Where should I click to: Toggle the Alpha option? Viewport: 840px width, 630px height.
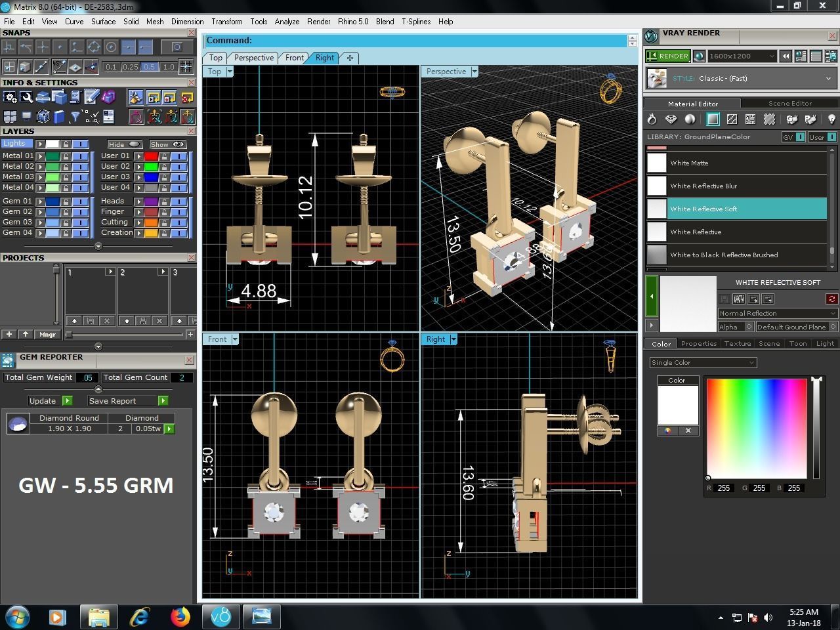click(736, 327)
